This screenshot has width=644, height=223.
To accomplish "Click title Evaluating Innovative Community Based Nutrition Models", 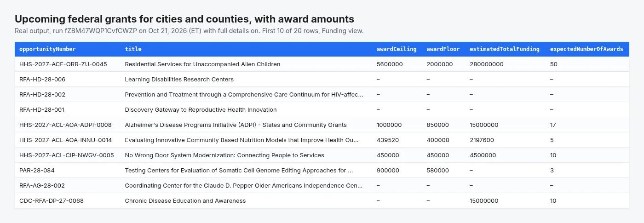I will (x=241, y=140).
